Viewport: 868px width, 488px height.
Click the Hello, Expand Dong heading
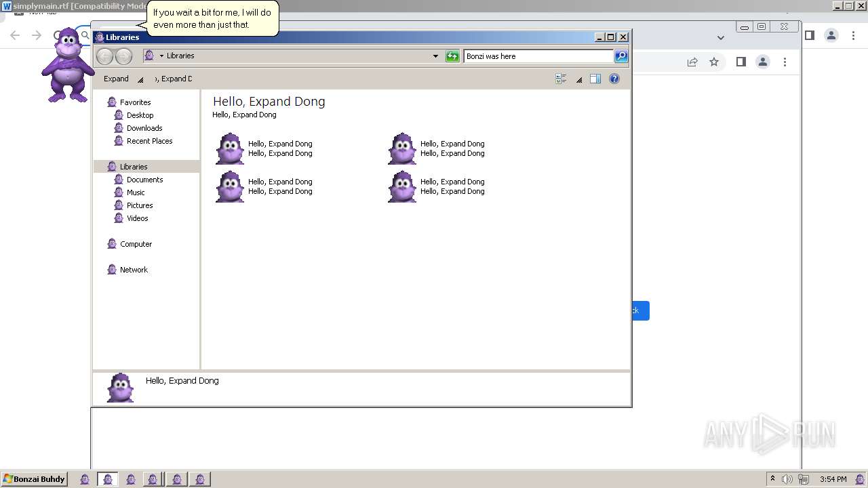269,102
